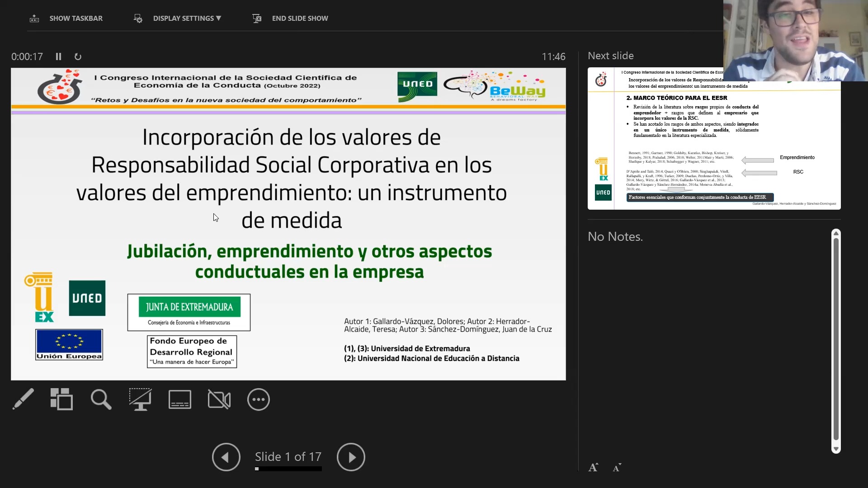Increase the notes text size
The width and height of the screenshot is (868, 488).
click(x=593, y=468)
